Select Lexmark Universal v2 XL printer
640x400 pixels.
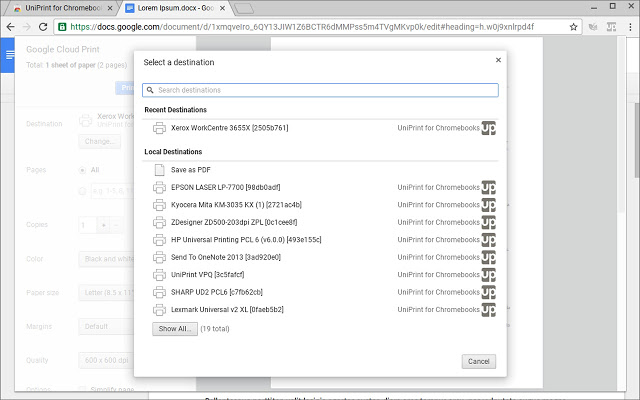click(320, 310)
